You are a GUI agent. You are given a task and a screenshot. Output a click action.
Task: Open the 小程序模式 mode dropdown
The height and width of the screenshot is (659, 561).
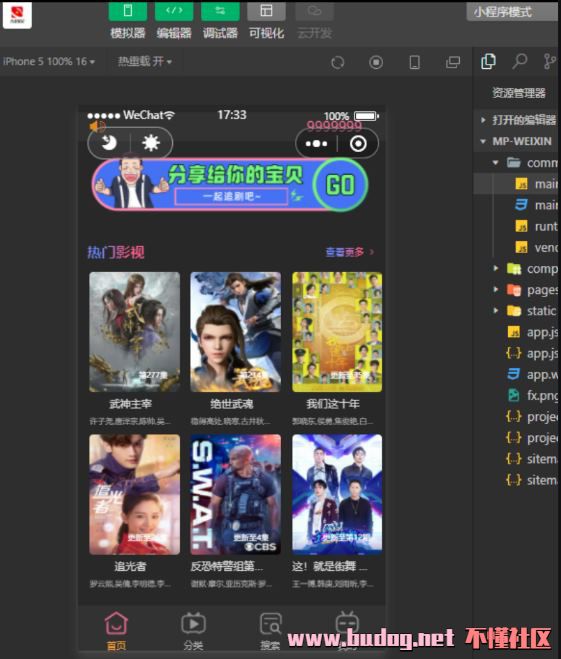pyautogui.click(x=512, y=12)
